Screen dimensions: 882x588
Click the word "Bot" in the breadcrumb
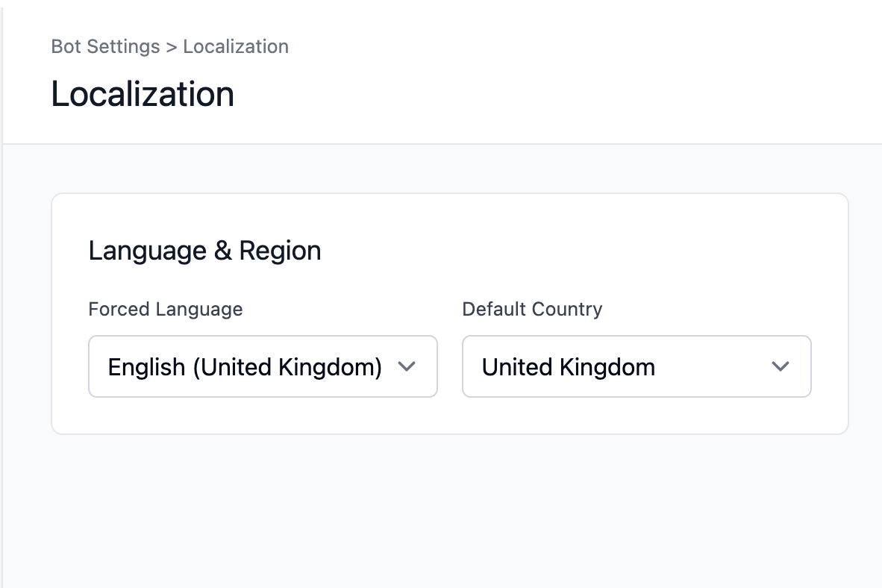click(x=66, y=46)
